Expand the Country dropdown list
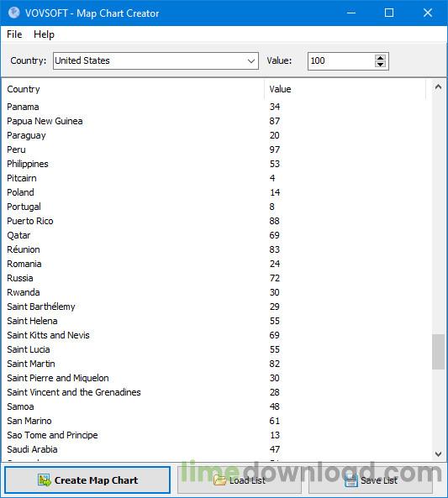The image size is (448, 498). 250,60
